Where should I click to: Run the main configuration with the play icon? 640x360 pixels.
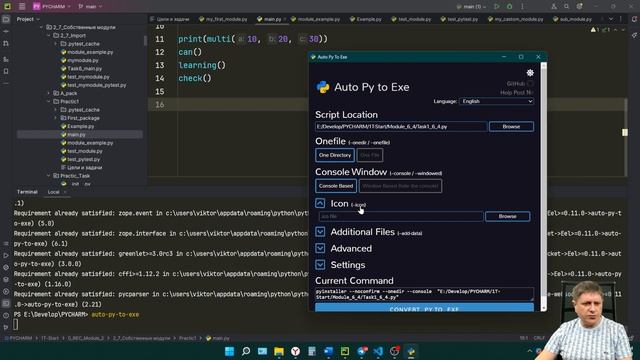[x=496, y=7]
